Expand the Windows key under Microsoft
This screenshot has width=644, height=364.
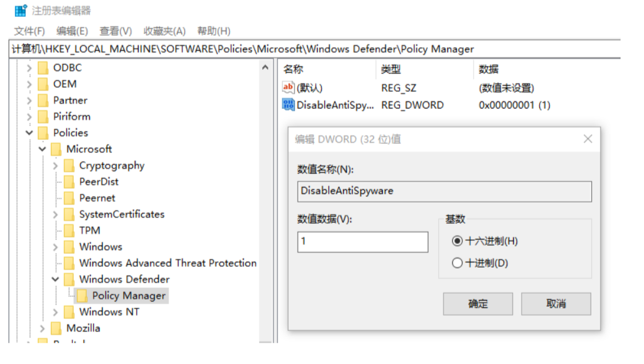(55, 247)
